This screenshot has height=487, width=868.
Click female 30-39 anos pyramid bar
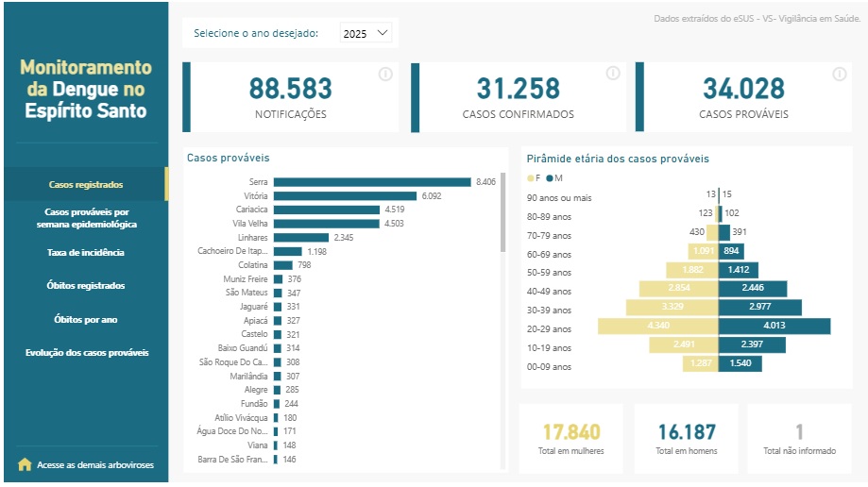click(x=671, y=308)
